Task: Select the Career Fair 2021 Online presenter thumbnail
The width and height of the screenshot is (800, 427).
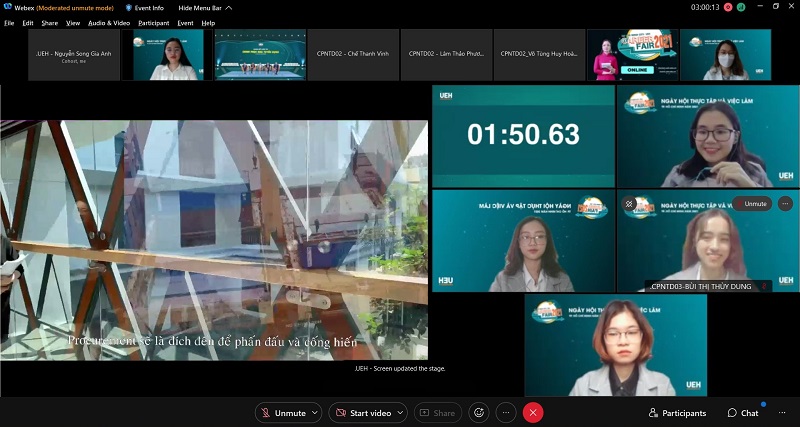Action: [x=633, y=55]
